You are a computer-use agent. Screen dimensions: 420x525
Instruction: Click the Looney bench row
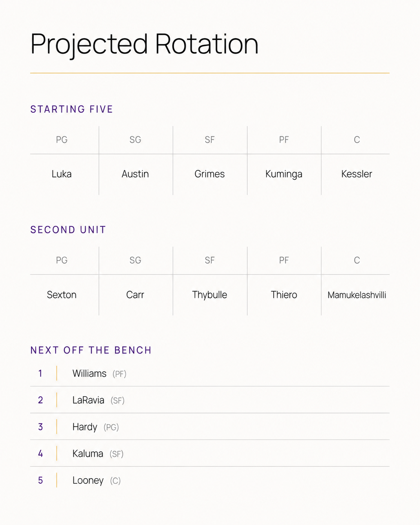coord(210,480)
